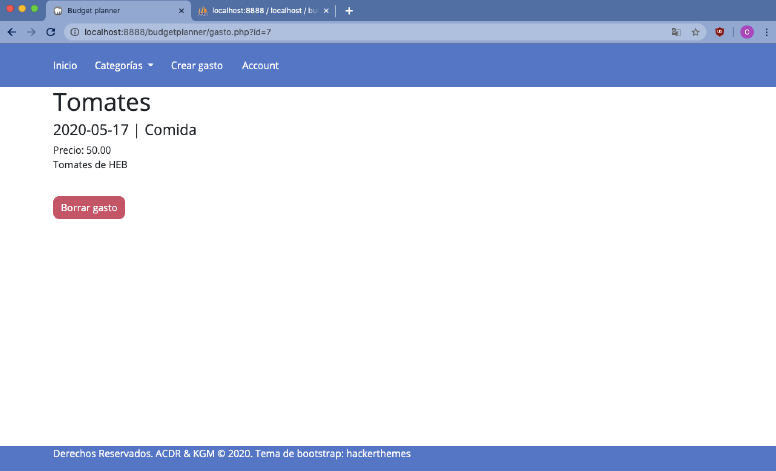Open the translate page icon

coord(677,32)
